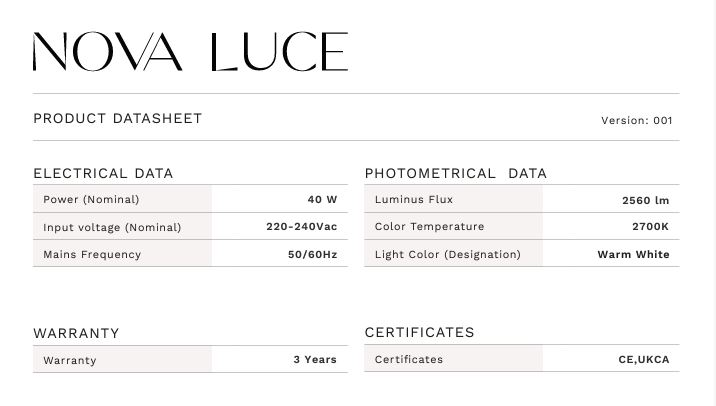Select the Warm White value
The height and width of the screenshot is (406, 716).
(633, 254)
